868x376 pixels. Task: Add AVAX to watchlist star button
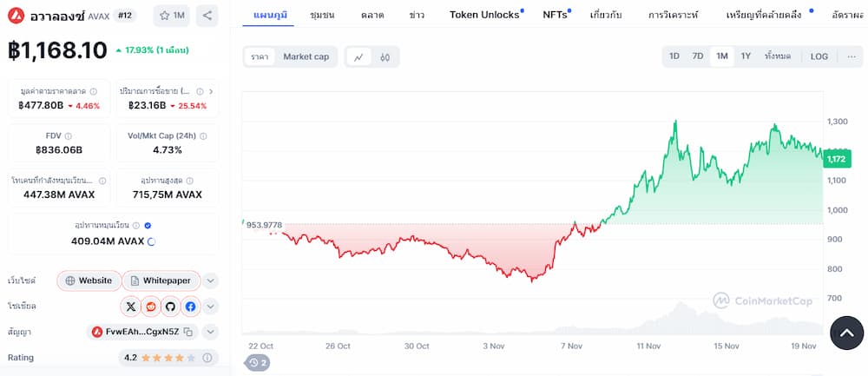pos(172,16)
